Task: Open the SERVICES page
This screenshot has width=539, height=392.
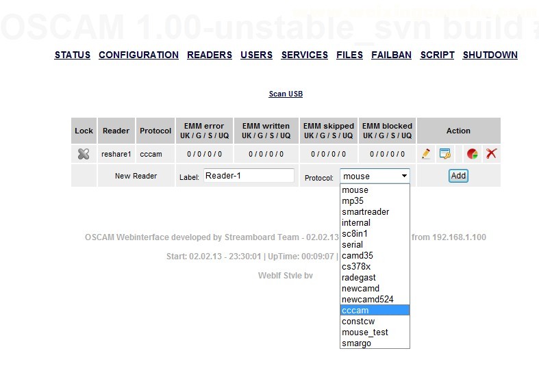Action: pos(305,55)
